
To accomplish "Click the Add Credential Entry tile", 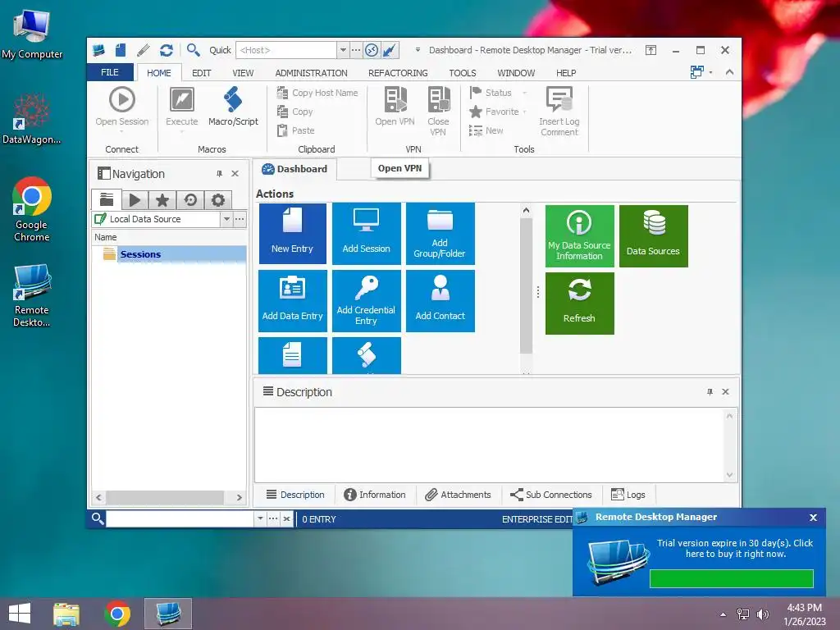I will [x=367, y=300].
